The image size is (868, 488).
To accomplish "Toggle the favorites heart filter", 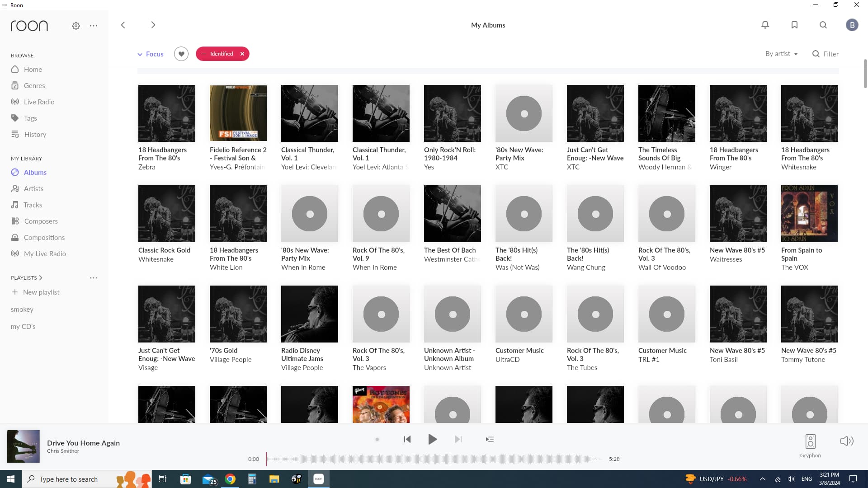I will 181,54.
